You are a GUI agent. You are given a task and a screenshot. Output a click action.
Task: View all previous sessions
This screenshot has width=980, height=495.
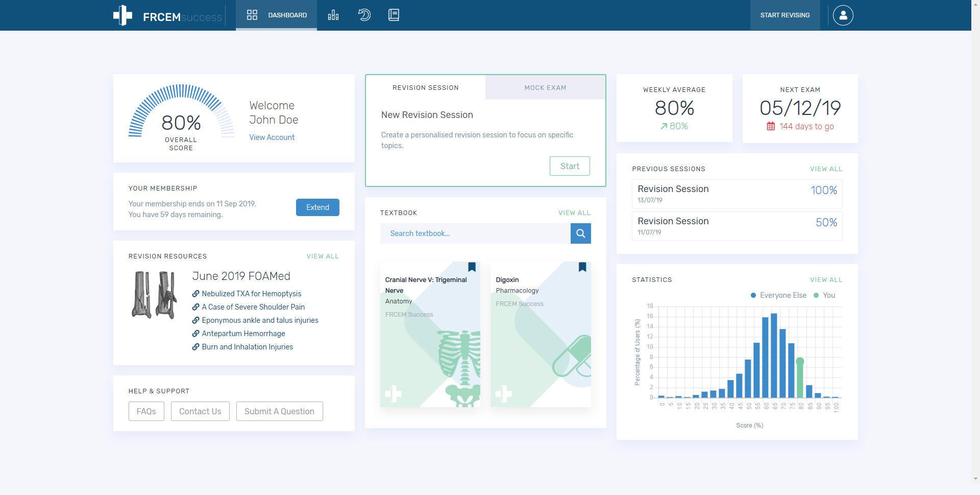pyautogui.click(x=826, y=169)
